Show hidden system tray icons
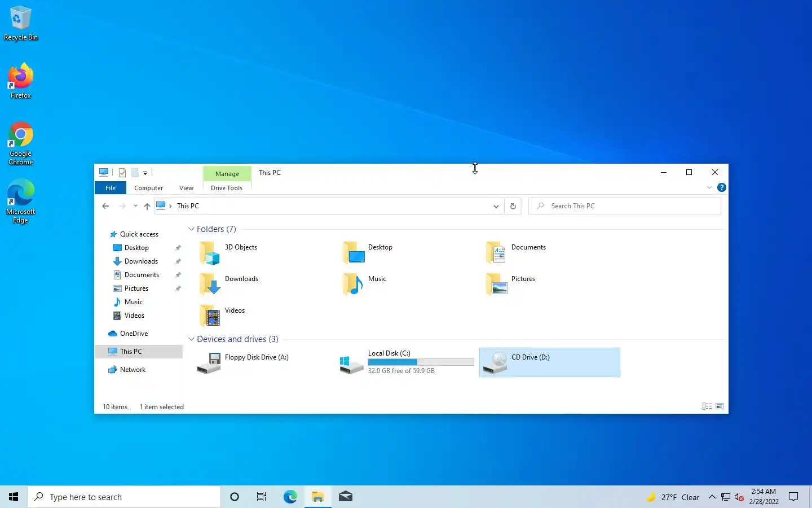The image size is (812, 508). click(712, 497)
